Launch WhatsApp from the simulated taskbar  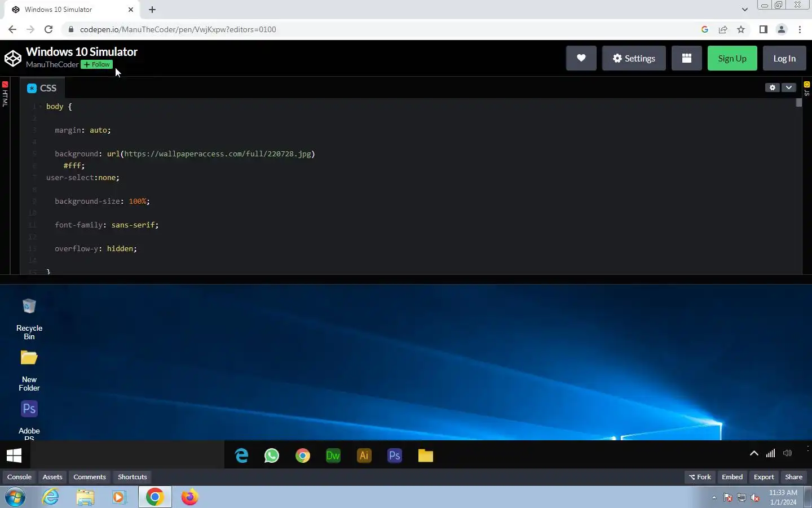(272, 456)
